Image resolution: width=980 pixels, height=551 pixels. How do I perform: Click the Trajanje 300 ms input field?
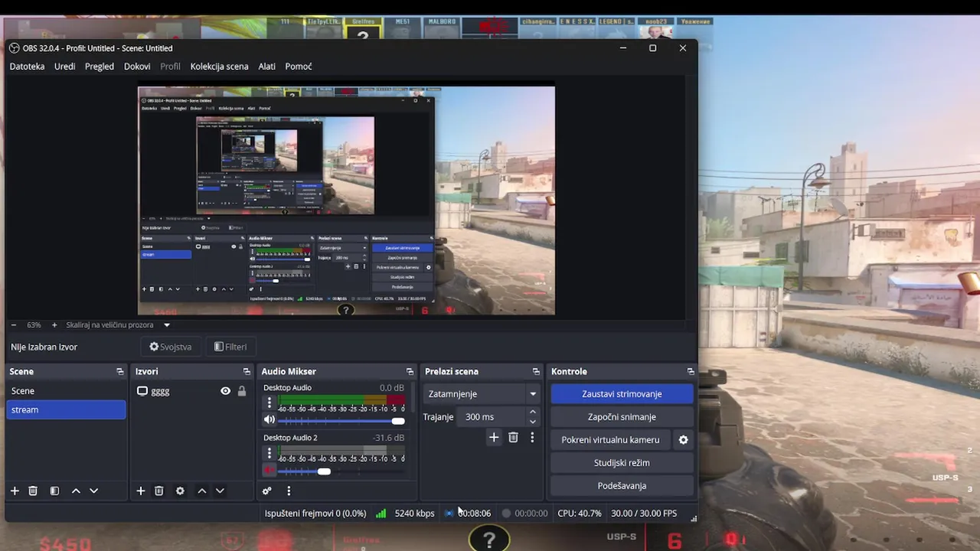coord(492,417)
